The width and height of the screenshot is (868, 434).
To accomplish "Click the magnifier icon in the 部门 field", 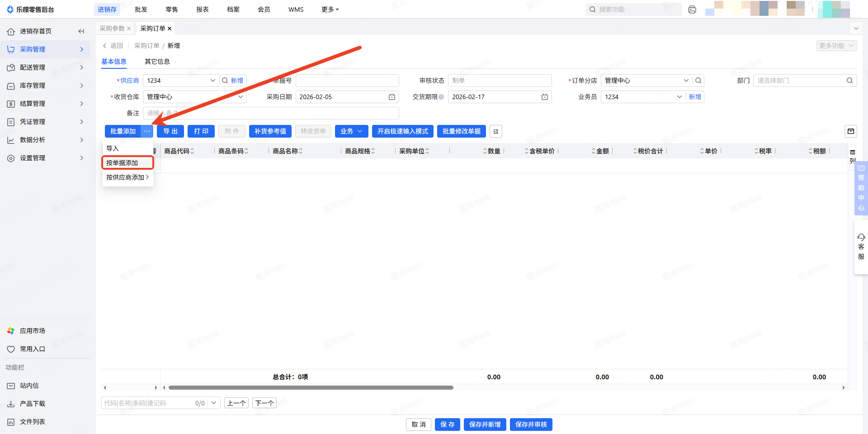I will point(850,81).
